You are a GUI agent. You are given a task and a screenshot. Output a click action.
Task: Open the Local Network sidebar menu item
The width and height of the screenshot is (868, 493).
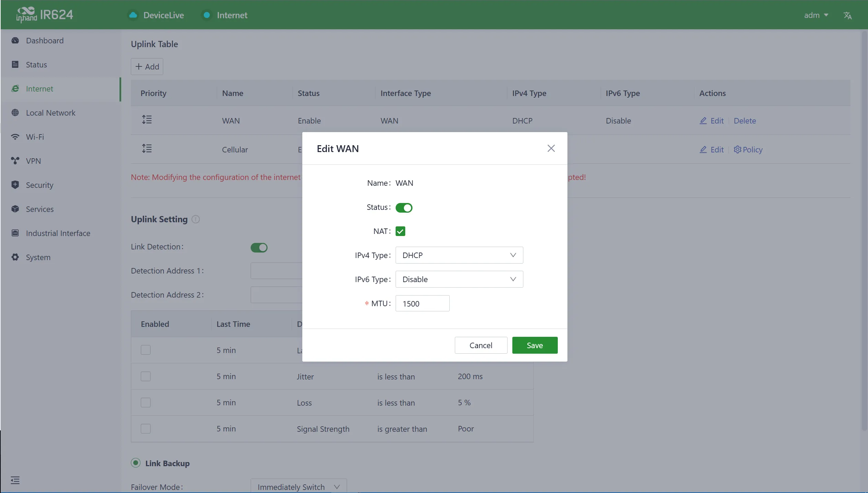tap(61, 113)
